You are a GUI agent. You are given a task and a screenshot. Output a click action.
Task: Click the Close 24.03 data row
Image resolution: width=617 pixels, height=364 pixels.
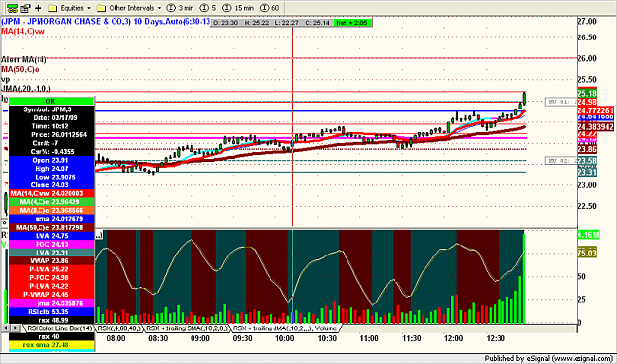pyautogui.click(x=51, y=185)
